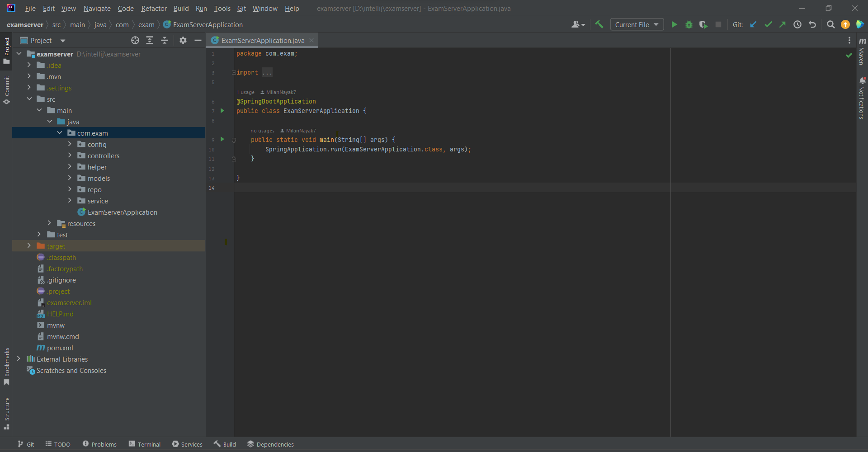Image resolution: width=868 pixels, height=452 pixels.
Task: Open the Tools menu
Action: point(222,8)
